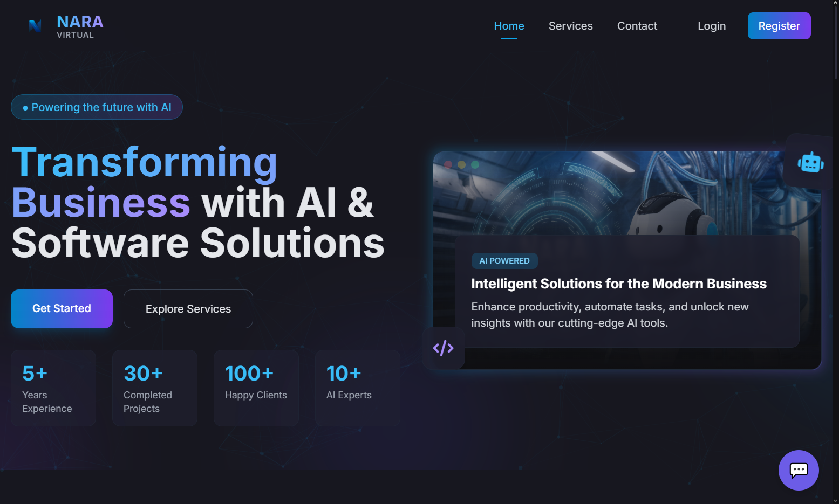Switch to the Home tab
839x504 pixels.
click(x=508, y=25)
